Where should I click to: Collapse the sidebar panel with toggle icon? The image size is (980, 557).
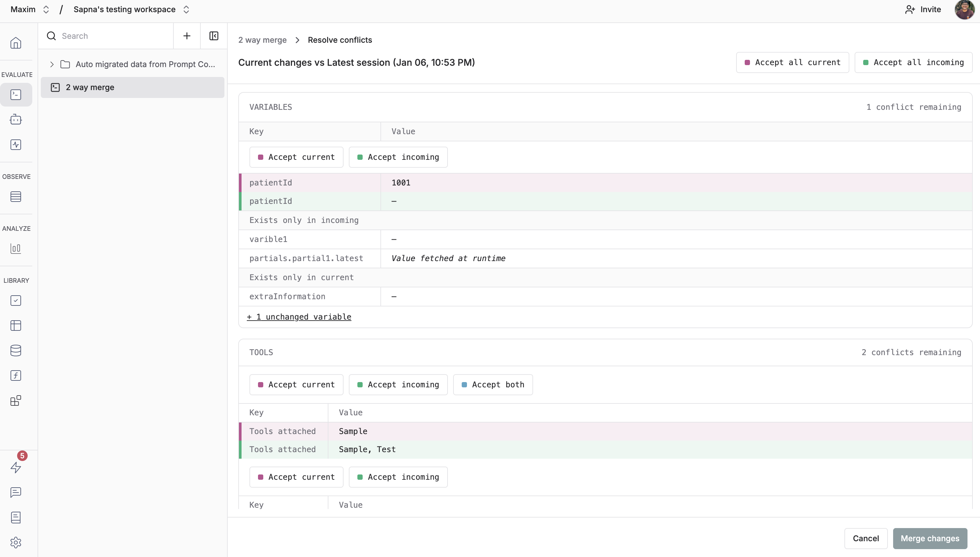(x=214, y=36)
